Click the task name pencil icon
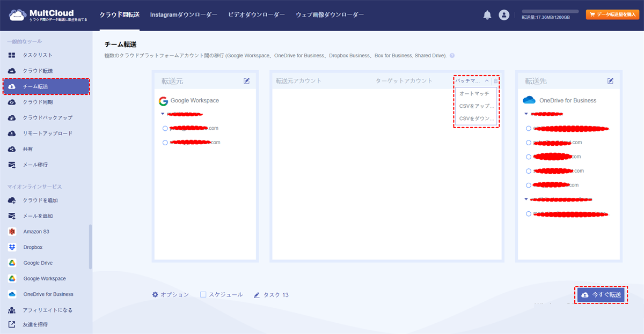 coord(257,295)
